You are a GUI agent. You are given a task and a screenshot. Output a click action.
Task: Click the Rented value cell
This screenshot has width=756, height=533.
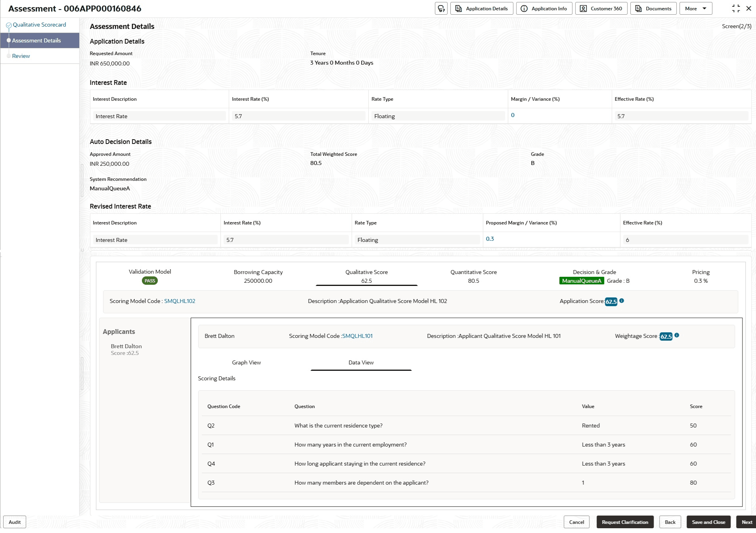pos(591,426)
